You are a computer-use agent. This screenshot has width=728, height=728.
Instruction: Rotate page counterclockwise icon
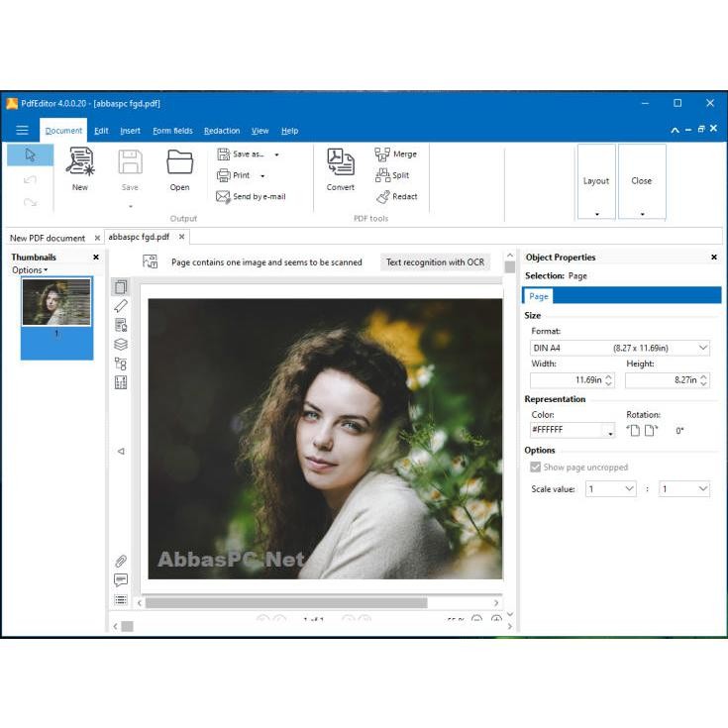[633, 431]
